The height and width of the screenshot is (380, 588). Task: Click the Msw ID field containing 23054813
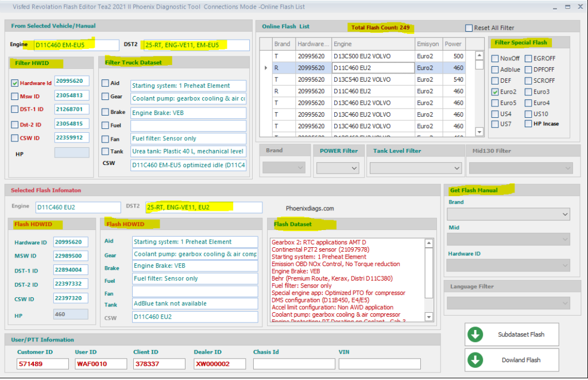point(72,95)
